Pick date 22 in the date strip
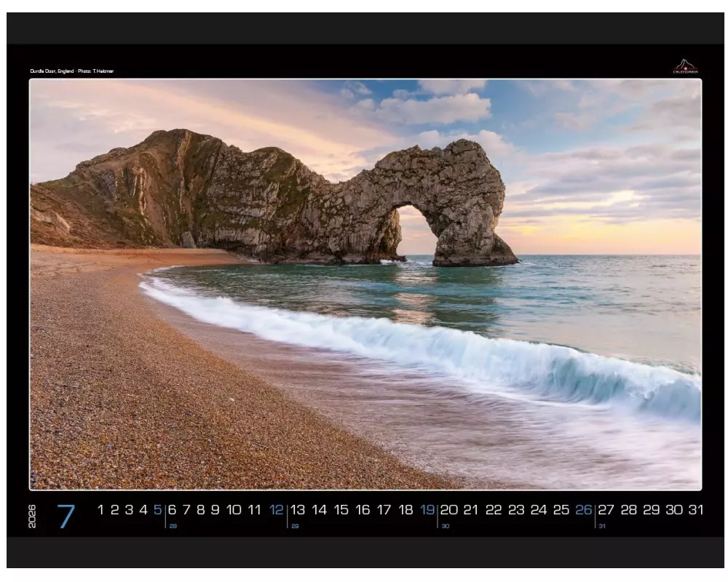Viewport: 728px width, 582px height. click(x=494, y=510)
